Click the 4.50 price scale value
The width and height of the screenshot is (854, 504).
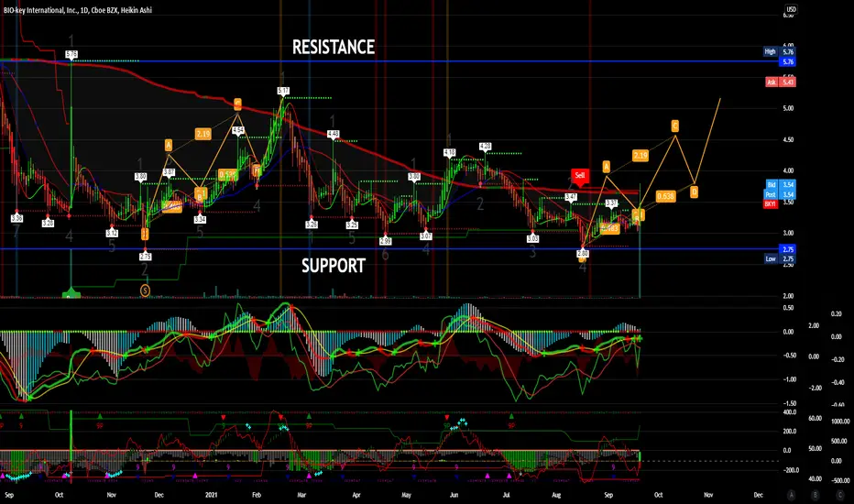[x=788, y=139]
